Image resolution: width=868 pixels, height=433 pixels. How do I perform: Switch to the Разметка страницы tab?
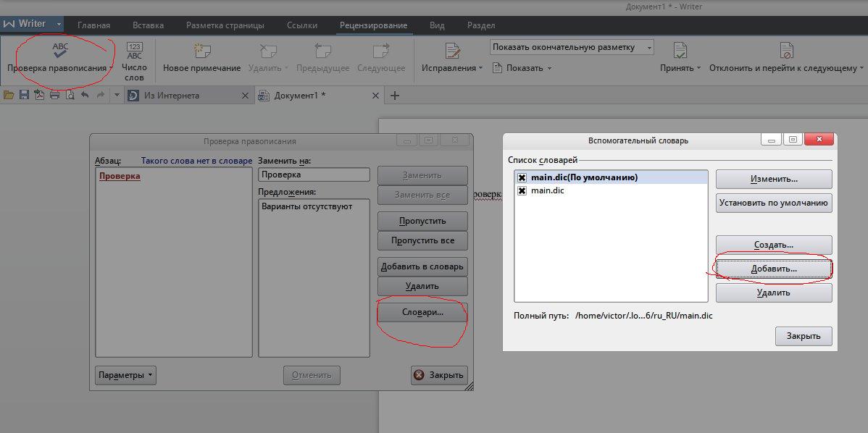225,25
